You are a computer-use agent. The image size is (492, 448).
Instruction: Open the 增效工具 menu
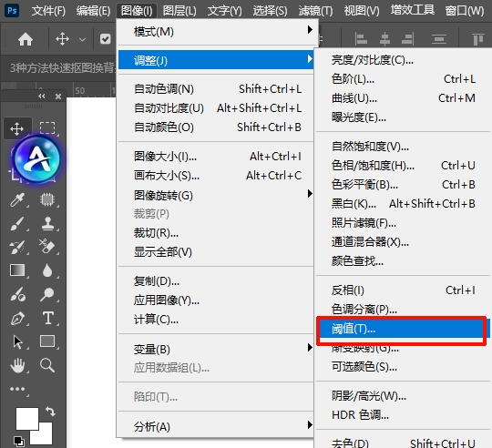point(413,10)
